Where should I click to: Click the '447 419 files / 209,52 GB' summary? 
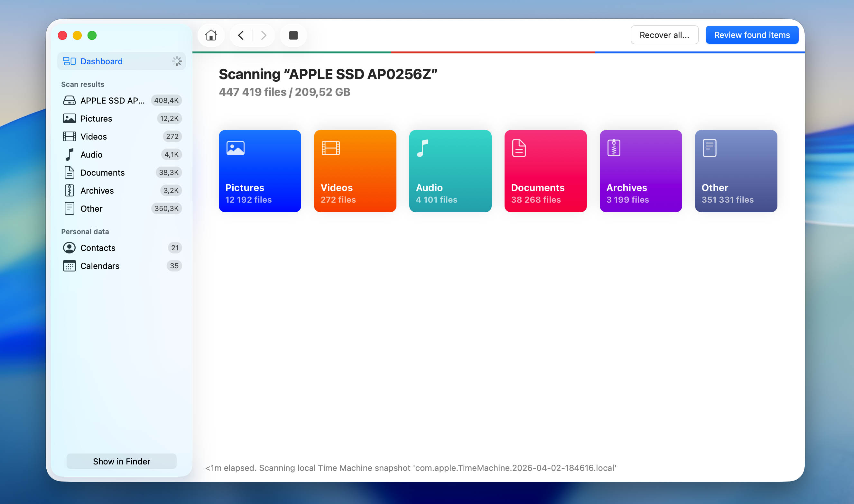[x=285, y=92]
